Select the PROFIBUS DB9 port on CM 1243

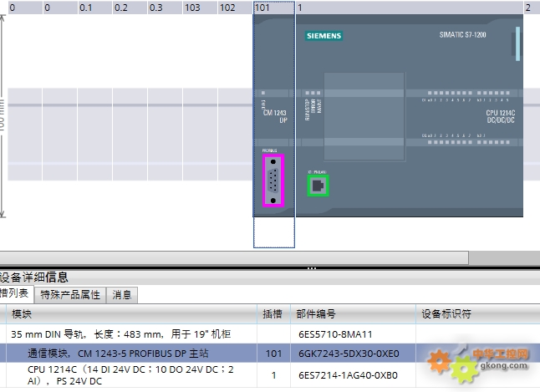tap(273, 181)
